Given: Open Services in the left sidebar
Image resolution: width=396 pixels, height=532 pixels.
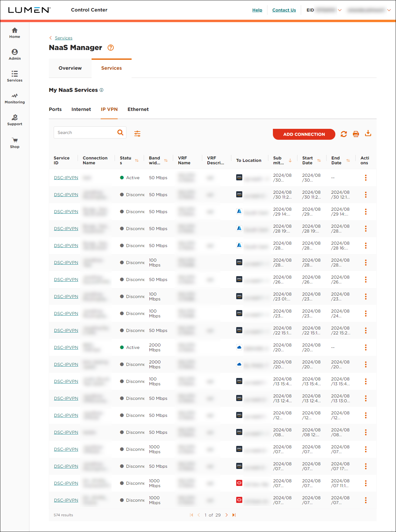Looking at the screenshot, I should click(15, 77).
